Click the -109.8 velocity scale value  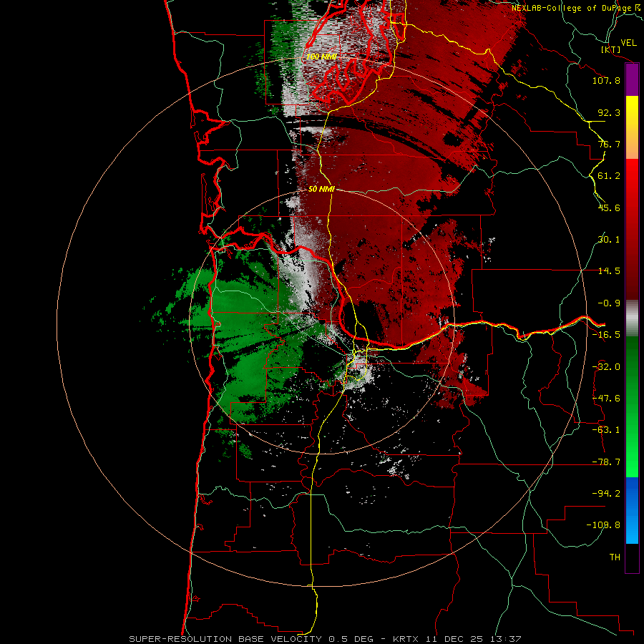[604, 525]
